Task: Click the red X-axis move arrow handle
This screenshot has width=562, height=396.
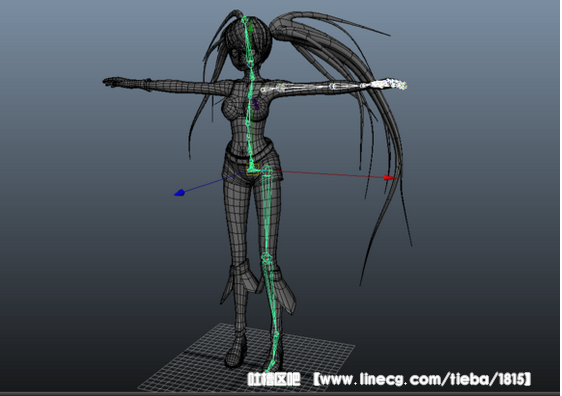Action: click(390, 177)
